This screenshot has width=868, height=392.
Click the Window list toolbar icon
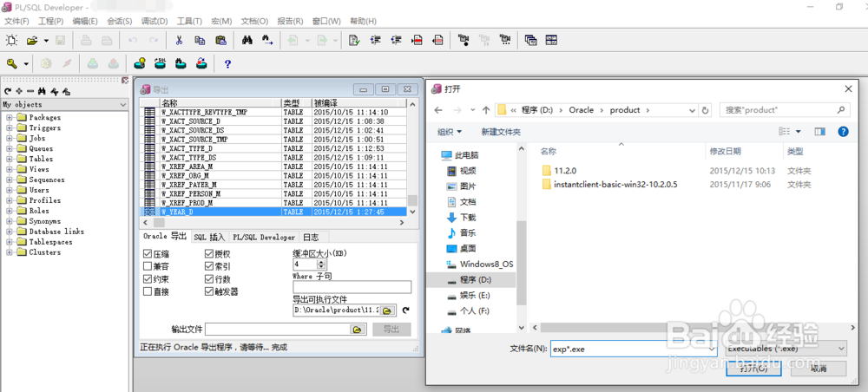pos(531,41)
